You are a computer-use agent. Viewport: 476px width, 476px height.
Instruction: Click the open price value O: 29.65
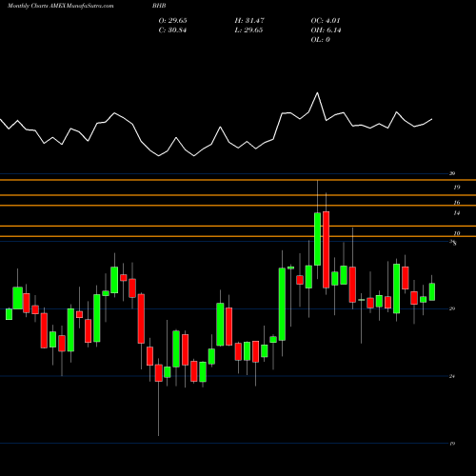(172, 21)
